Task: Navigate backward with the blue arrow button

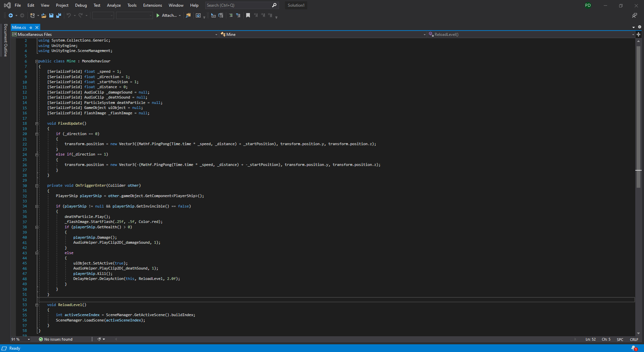Action: click(11, 15)
